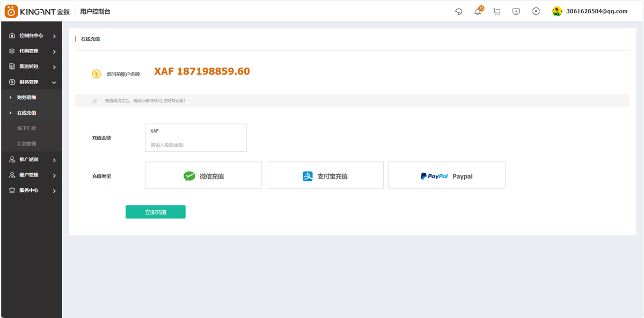Click the language switch 'A' icon

(536, 11)
